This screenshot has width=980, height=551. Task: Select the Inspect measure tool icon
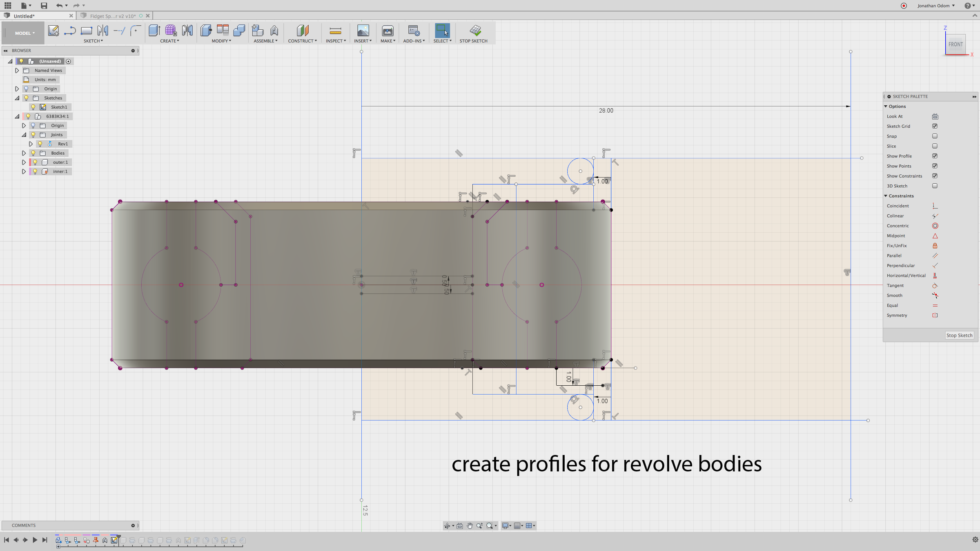tap(335, 31)
